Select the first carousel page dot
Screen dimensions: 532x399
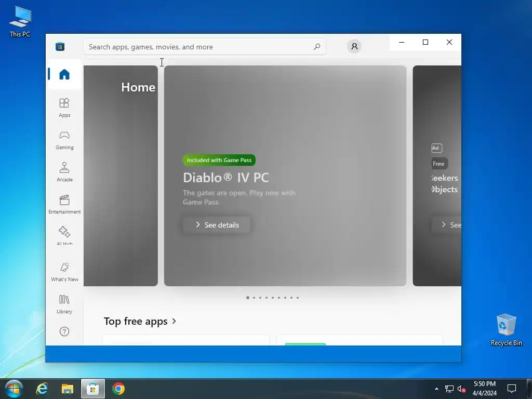tap(248, 298)
